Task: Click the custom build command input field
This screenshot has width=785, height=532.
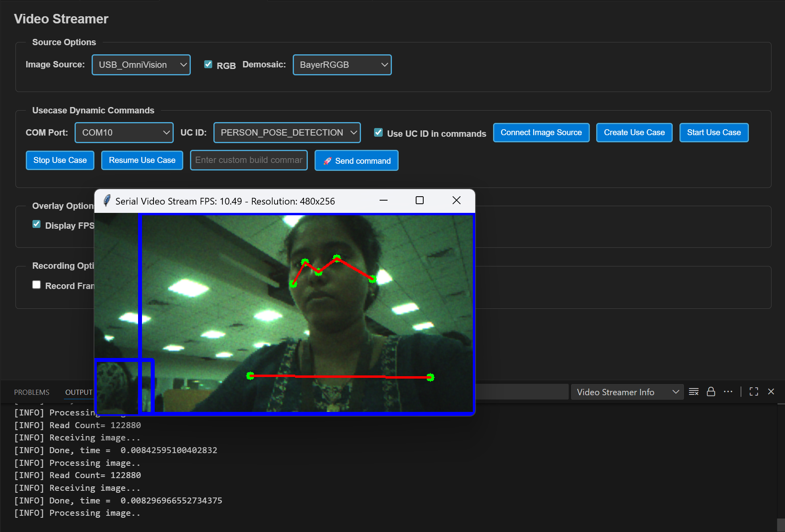Action: pyautogui.click(x=248, y=160)
